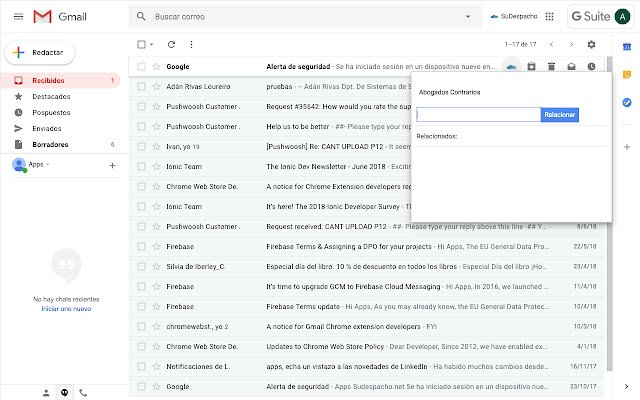Expand the Apps account status dropdown
The width and height of the screenshot is (640, 400).
coord(48,164)
